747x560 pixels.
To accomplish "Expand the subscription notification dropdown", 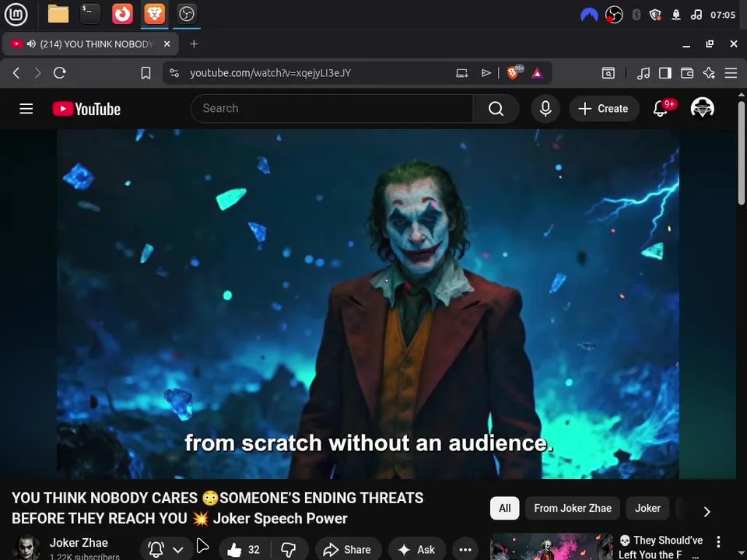I will (178, 550).
